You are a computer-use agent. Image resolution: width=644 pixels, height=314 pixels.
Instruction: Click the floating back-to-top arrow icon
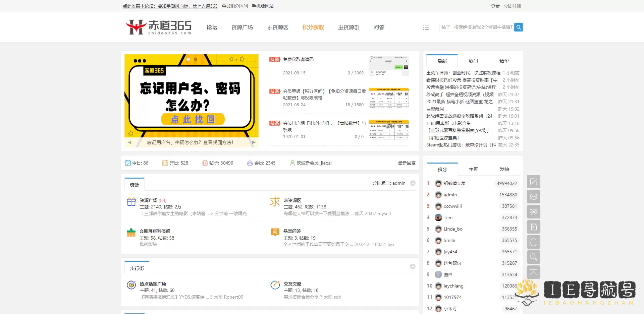(533, 272)
